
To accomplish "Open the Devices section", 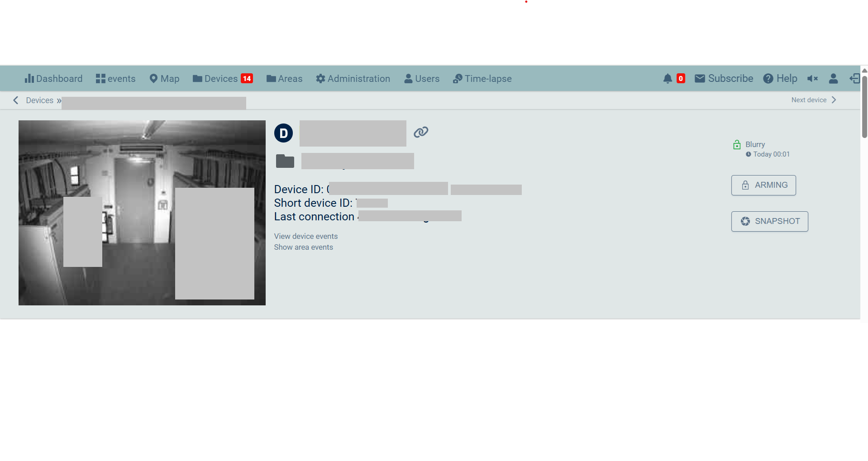I will point(215,79).
